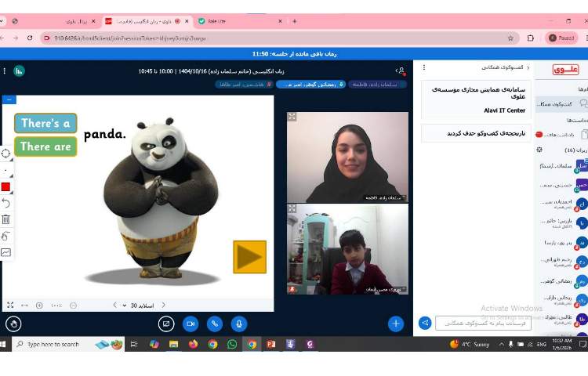Make the presentation fullscreen
588x376 pixels.
click(x=10, y=305)
